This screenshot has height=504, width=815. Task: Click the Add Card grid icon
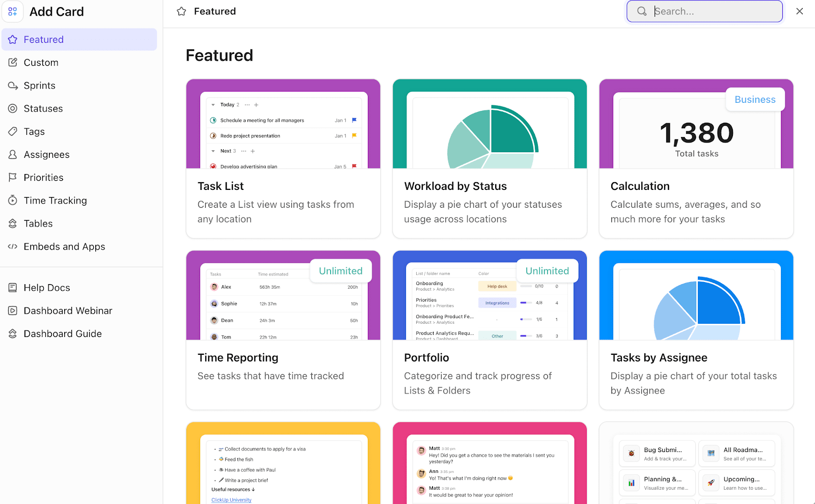13,11
